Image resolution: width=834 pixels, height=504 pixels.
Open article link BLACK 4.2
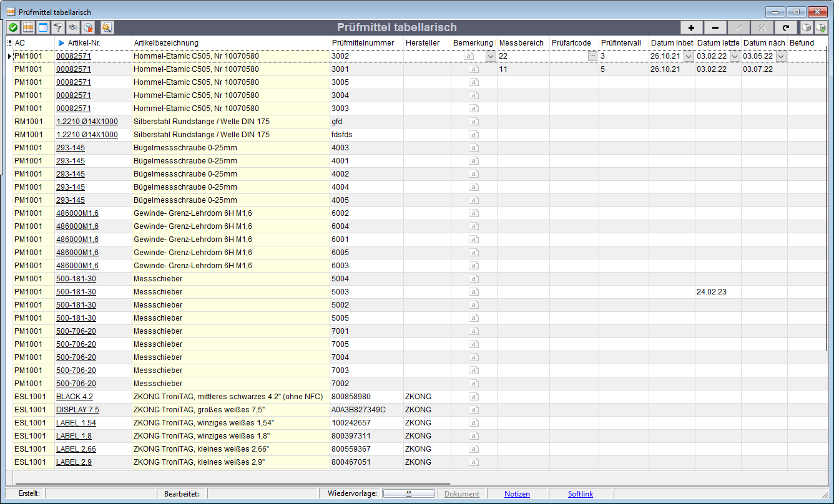point(74,397)
